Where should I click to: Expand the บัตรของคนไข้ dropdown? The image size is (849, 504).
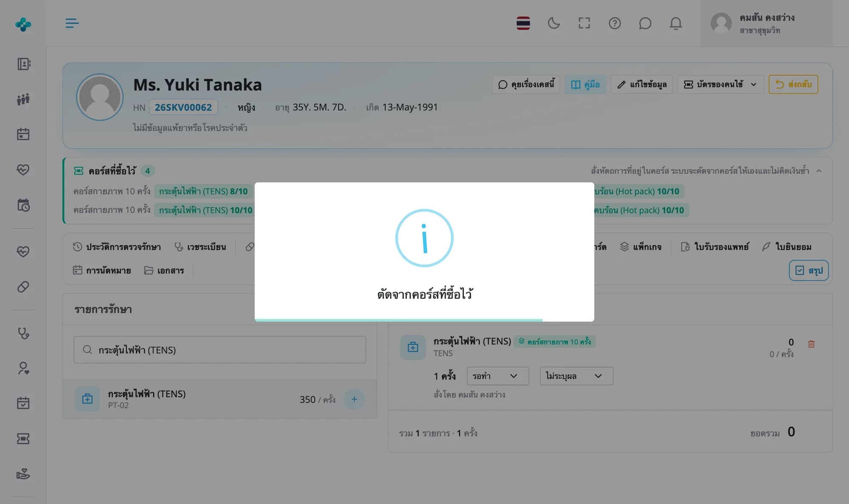720,84
